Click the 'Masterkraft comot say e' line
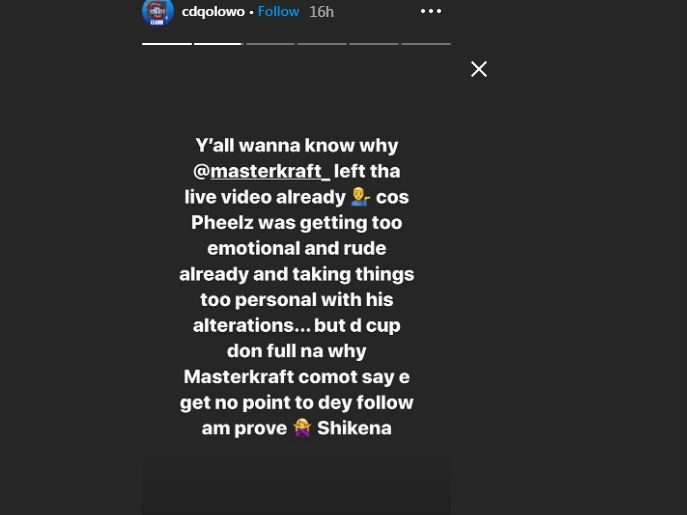This screenshot has height=515, width=687. [297, 377]
